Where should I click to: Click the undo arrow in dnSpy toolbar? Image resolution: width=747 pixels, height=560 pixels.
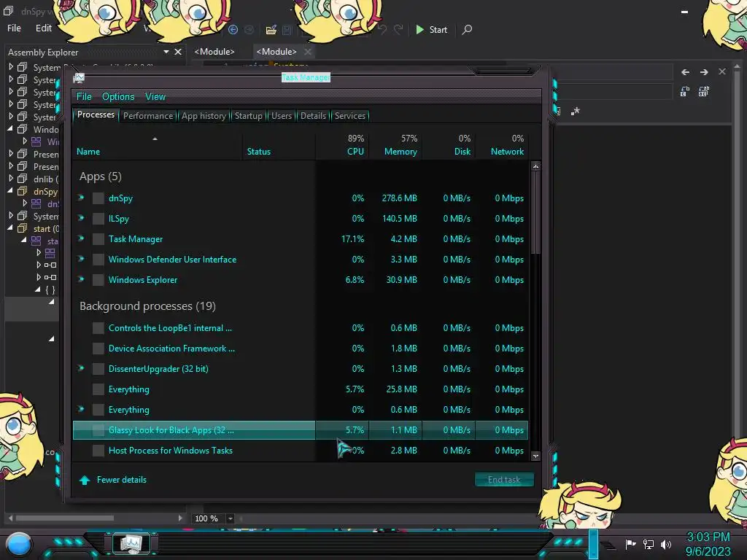point(382,29)
